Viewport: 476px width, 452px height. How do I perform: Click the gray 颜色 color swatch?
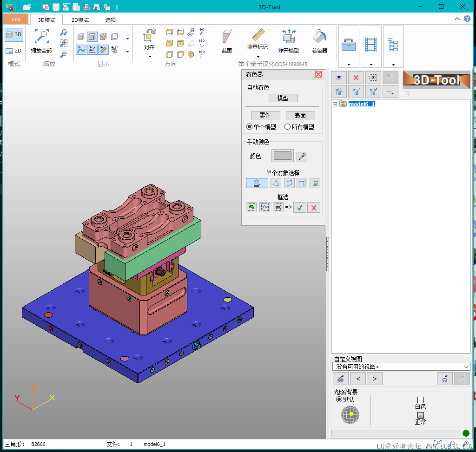point(283,156)
